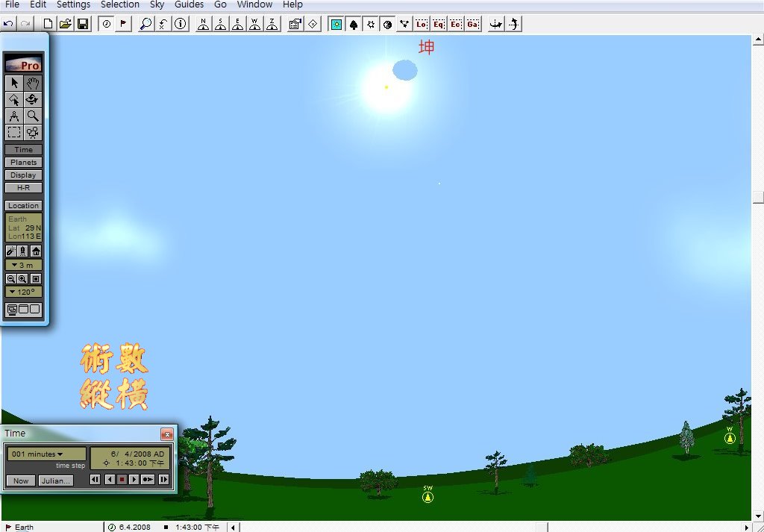This screenshot has height=532, width=764.
Task: Open the Sky menu
Action: pyautogui.click(x=157, y=4)
